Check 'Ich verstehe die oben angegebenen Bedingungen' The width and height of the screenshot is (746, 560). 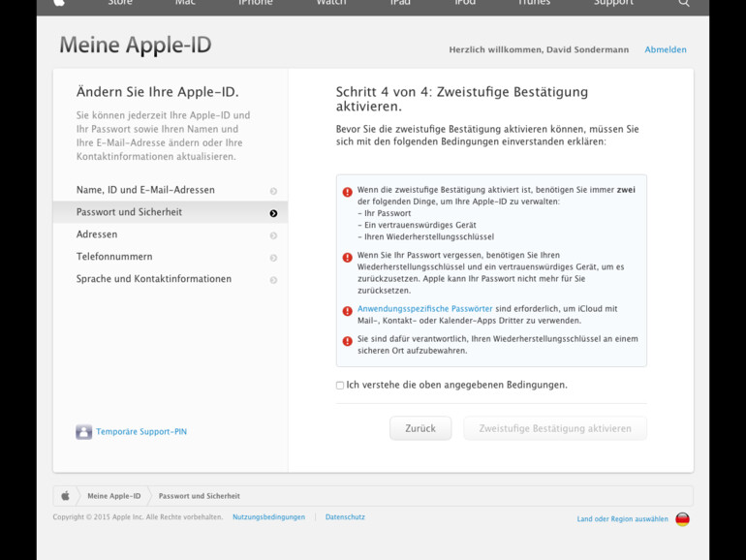[x=340, y=386]
